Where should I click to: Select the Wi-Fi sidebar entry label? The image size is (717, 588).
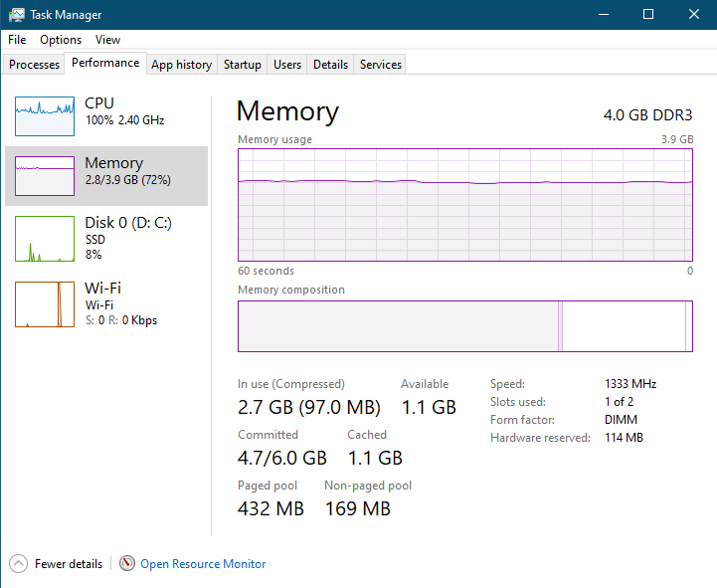click(x=102, y=288)
